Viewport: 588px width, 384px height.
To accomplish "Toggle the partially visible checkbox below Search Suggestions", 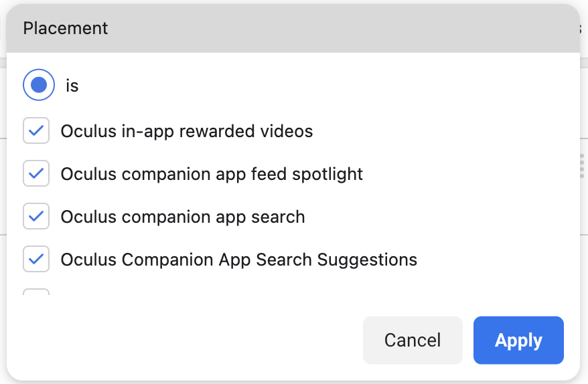I will (x=36, y=292).
